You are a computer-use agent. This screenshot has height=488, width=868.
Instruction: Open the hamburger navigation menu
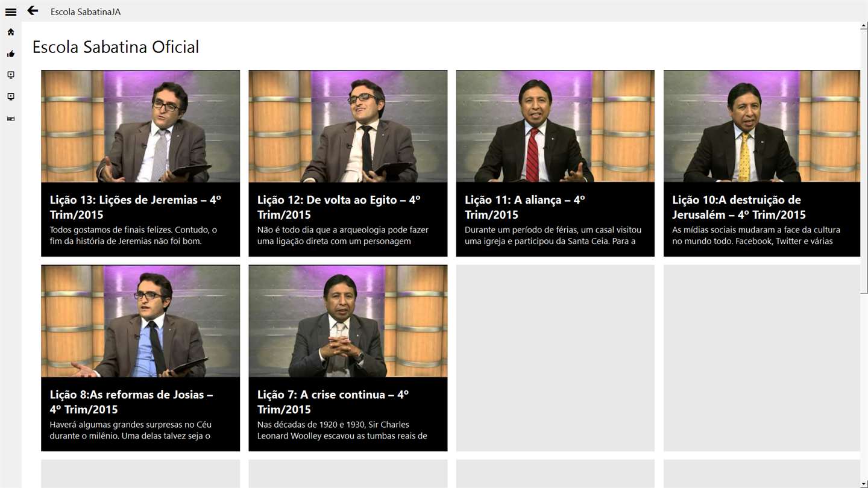point(10,11)
